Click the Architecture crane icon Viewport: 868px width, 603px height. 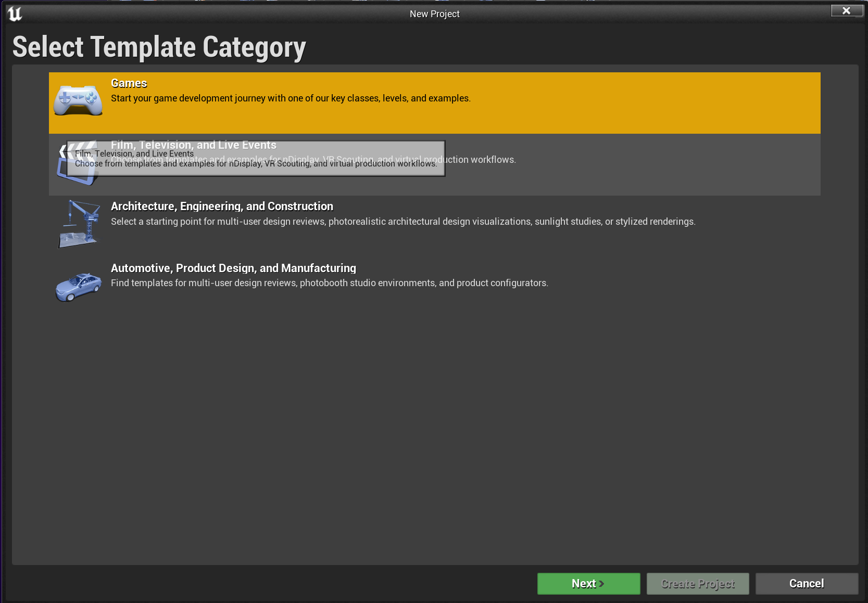pos(79,224)
